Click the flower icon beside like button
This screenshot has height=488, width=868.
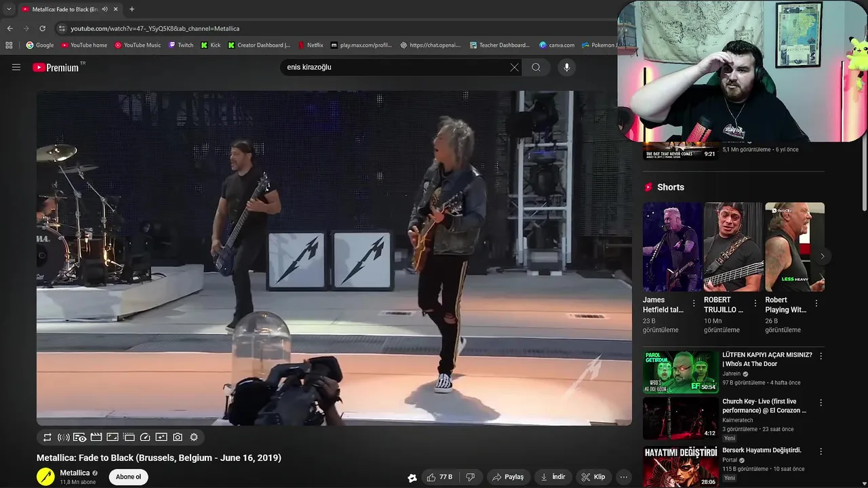coord(412,478)
